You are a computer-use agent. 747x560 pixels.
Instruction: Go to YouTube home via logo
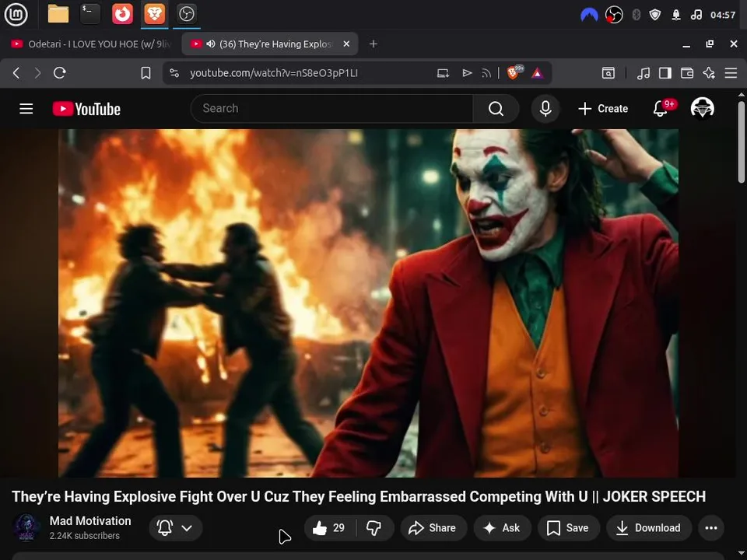pos(86,109)
